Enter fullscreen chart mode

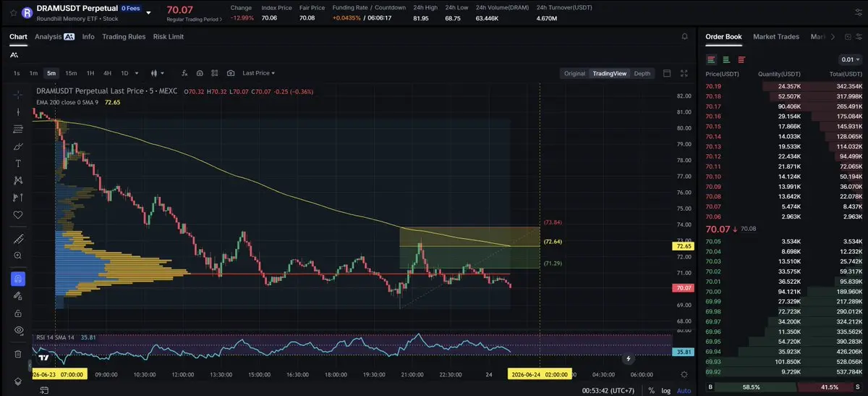click(x=685, y=73)
